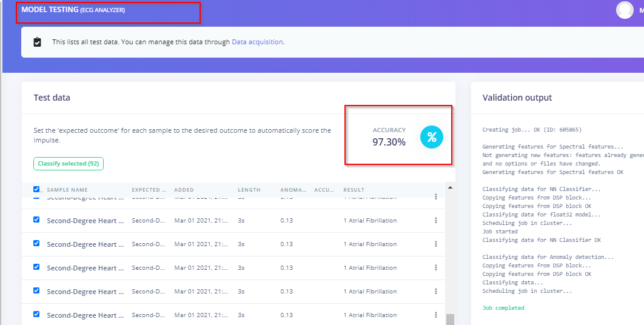Open the three-dot menu of the first fully visible row
The image size is (644, 325).
coord(435,221)
